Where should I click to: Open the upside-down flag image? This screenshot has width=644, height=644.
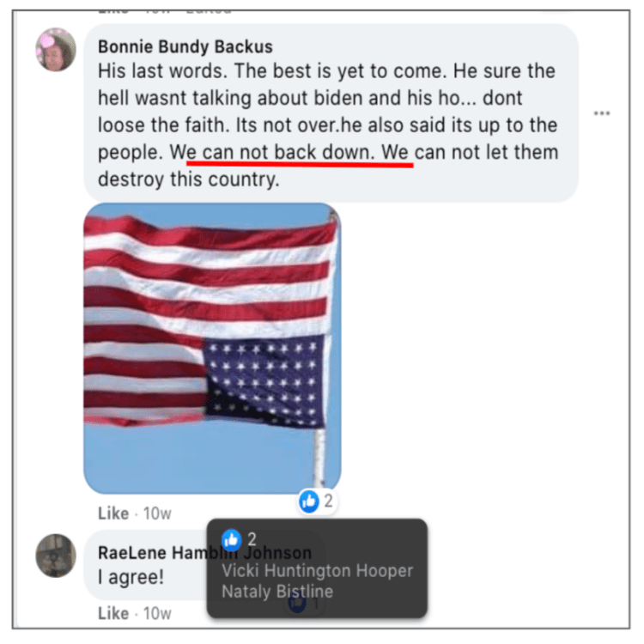point(212,349)
